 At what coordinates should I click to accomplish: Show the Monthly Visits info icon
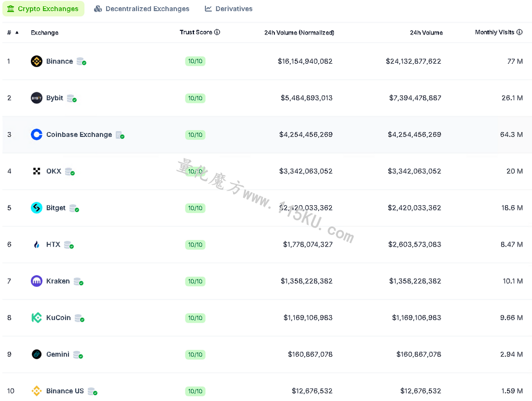tap(519, 32)
